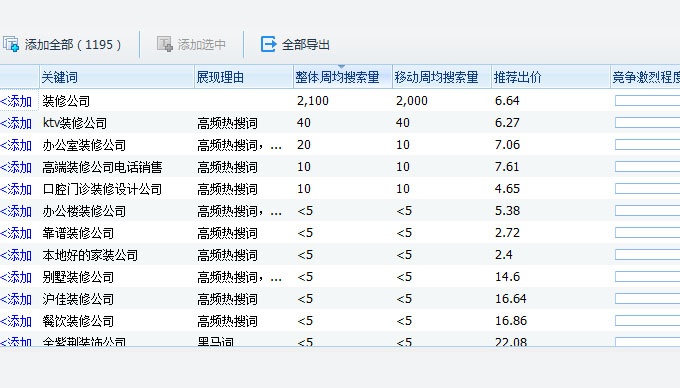The height and width of the screenshot is (388, 680).
Task: Click overall volume 20 in 办公室装修公司 row
Action: tap(304, 145)
